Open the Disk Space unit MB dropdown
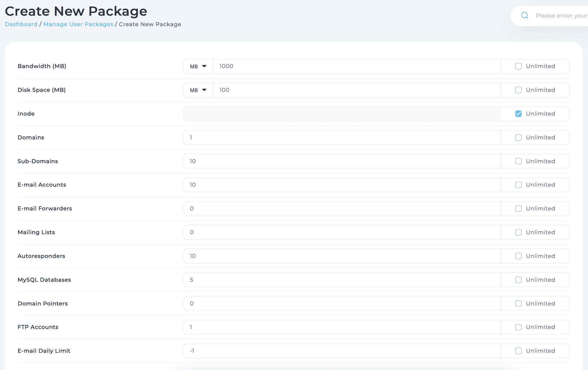Viewport: 588px width, 370px height. pos(198,90)
